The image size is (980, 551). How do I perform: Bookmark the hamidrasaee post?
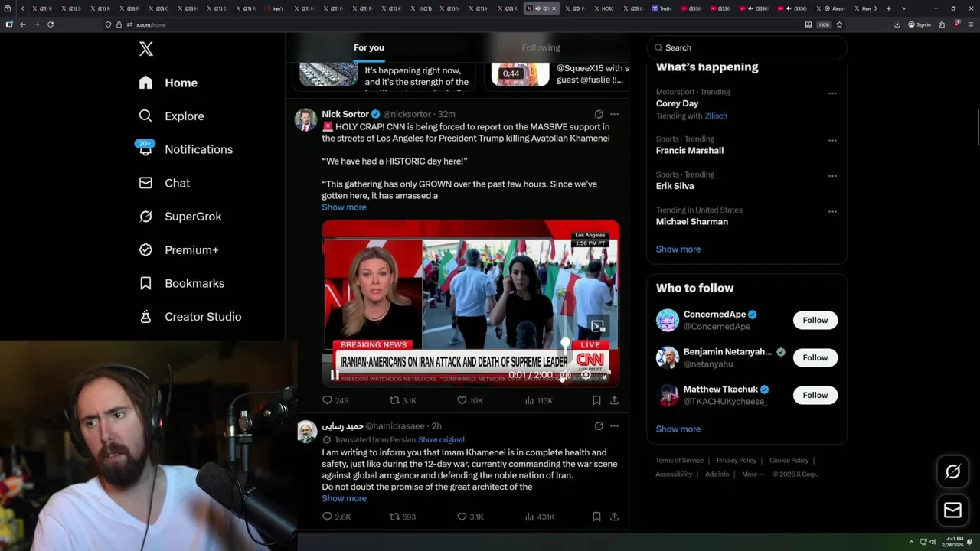click(596, 517)
